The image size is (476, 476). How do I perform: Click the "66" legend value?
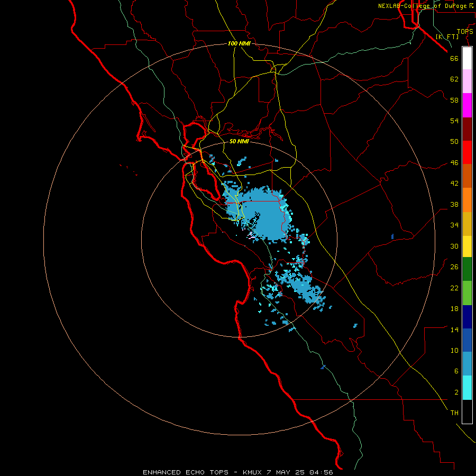click(454, 59)
